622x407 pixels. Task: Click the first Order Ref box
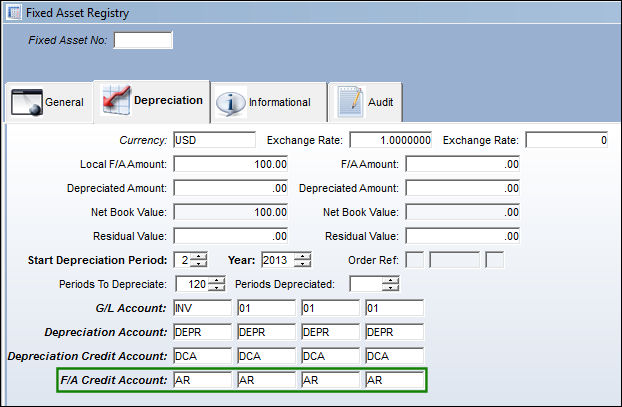tap(415, 260)
